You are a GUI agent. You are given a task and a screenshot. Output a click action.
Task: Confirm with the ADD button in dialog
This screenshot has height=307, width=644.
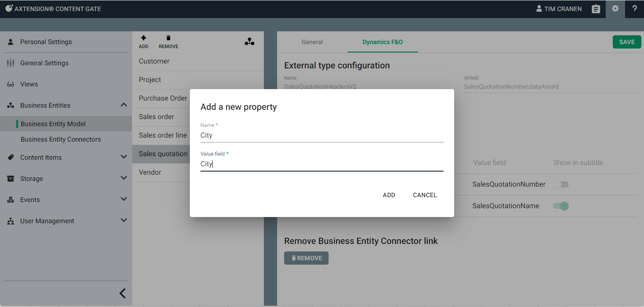click(389, 195)
